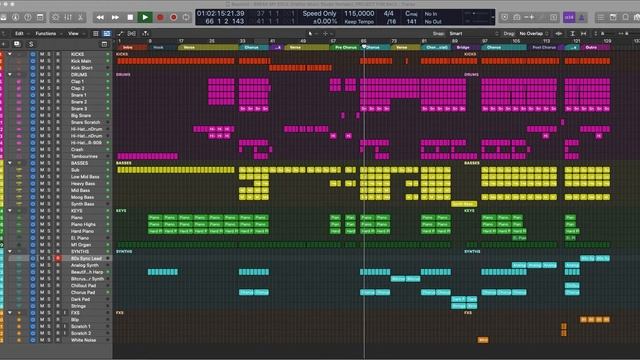The image size is (640, 360).
Task: Click the vertical auto zoom icon
Action: click(x=572, y=33)
